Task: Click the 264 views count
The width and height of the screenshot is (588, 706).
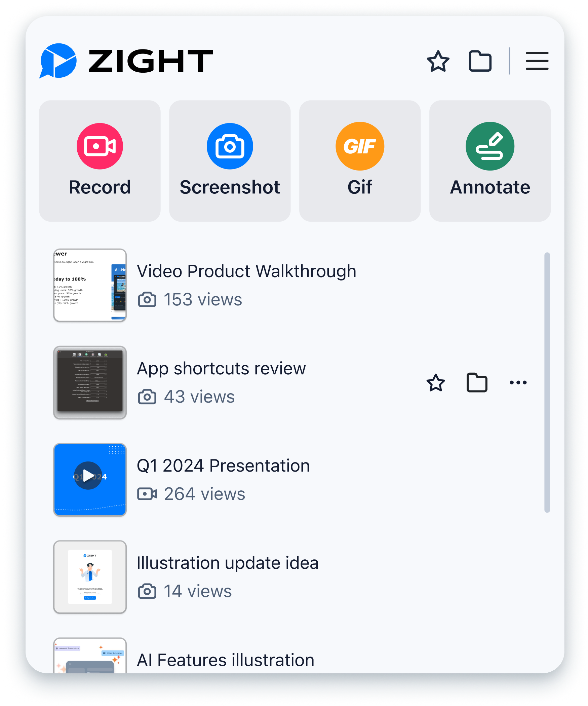Action: point(204,494)
